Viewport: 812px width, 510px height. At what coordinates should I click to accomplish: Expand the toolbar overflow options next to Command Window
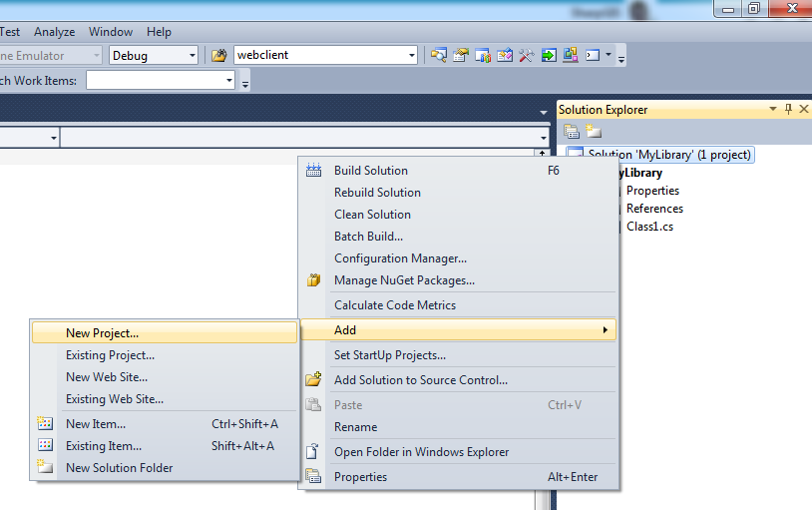pyautogui.click(x=621, y=60)
